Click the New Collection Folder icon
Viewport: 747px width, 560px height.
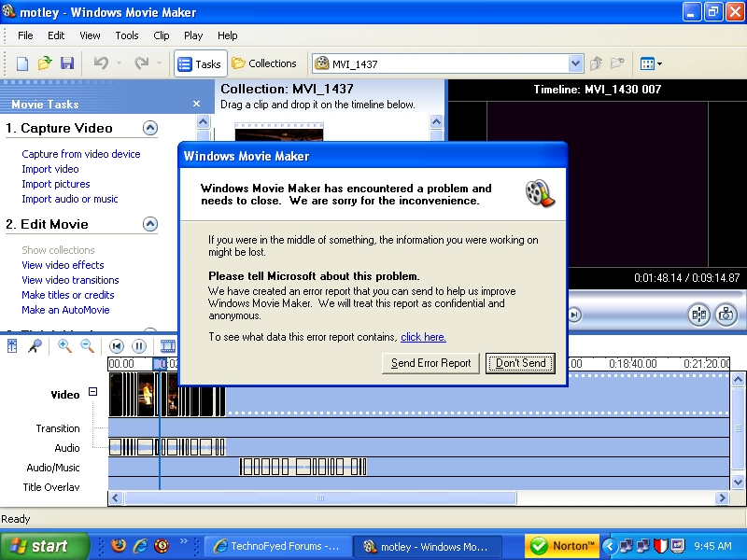[617, 63]
